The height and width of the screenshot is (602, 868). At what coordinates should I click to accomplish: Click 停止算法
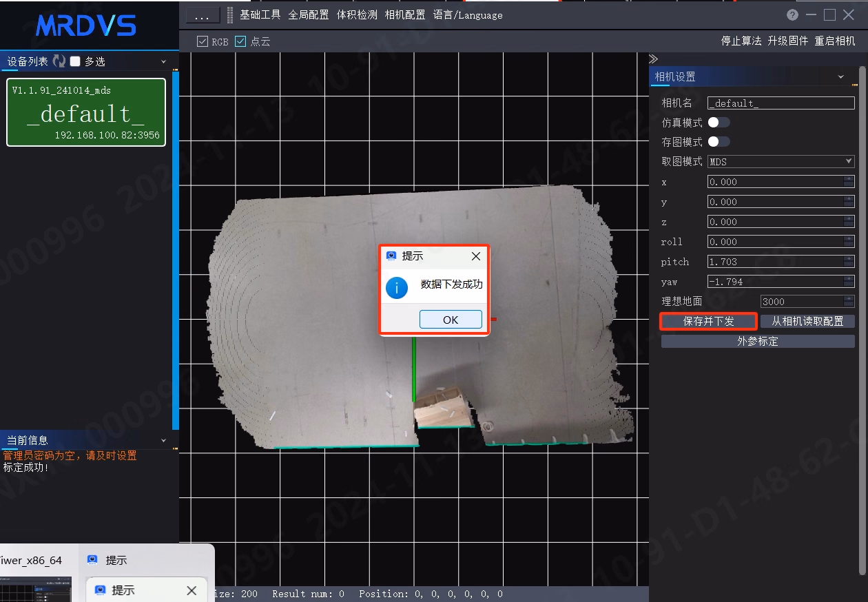coord(741,41)
